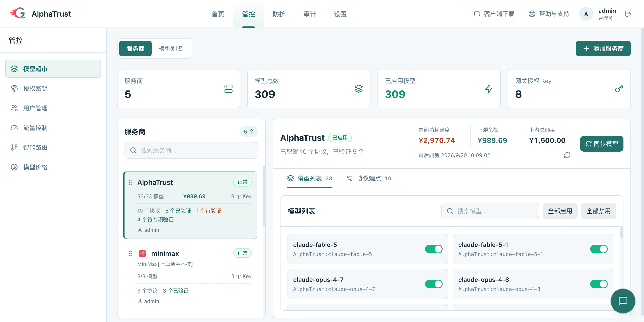Toggle the claude-fable-5-1 model switch

coord(599,249)
